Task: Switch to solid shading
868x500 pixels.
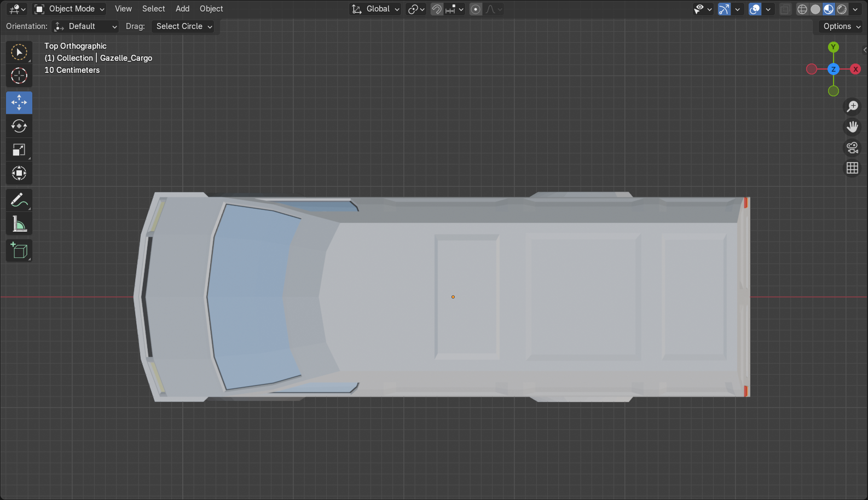Action: click(815, 9)
